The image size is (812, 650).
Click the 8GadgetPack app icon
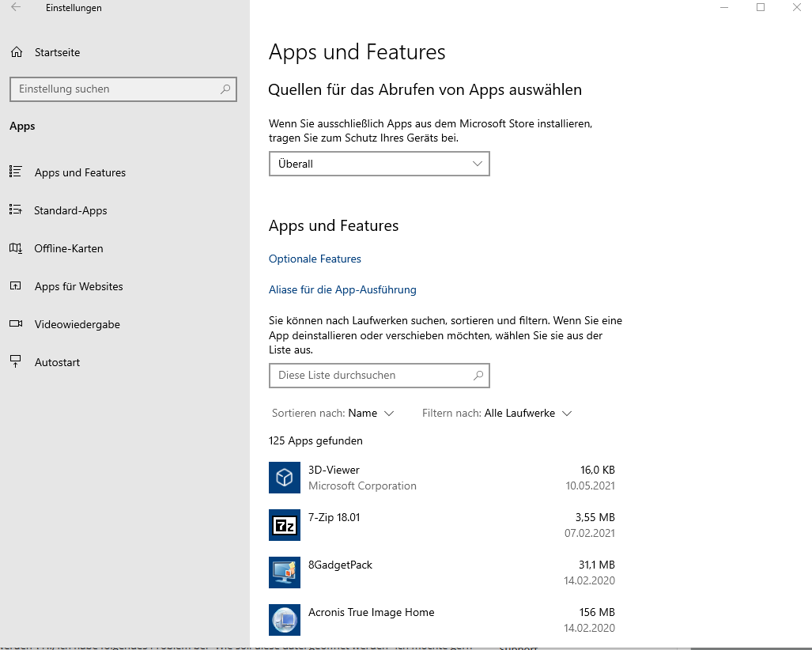pos(285,573)
